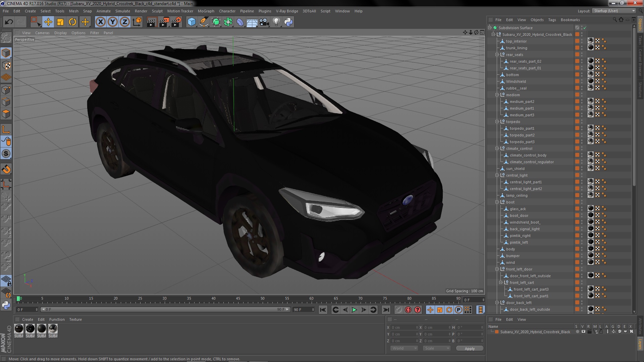Add a Camera object icon
The image size is (644, 362).
(264, 22)
